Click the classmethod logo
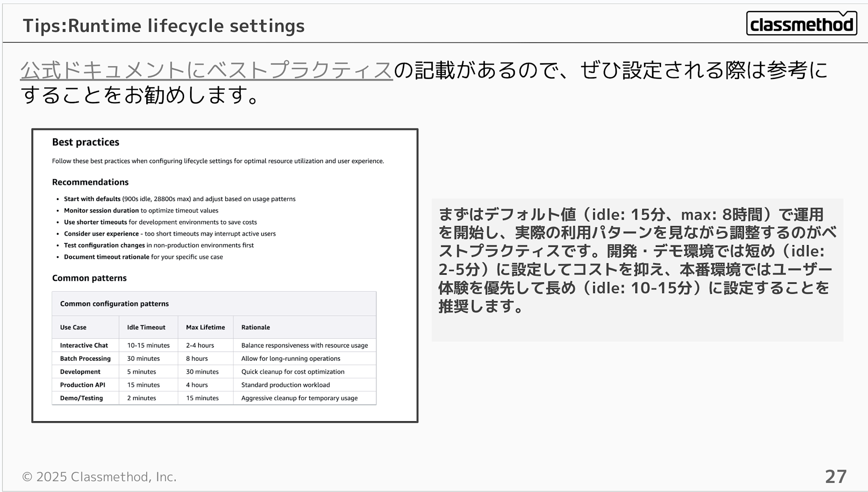Screen dimensions: 868x492 click(x=801, y=24)
